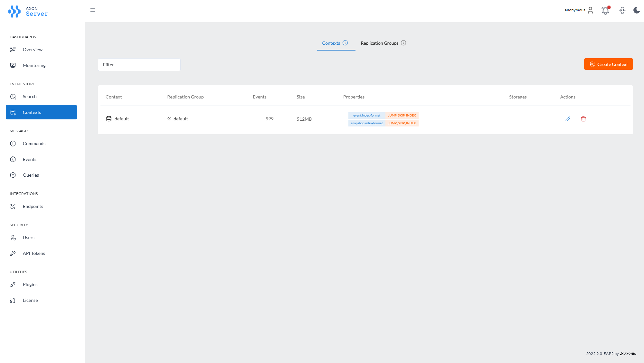Image resolution: width=644 pixels, height=363 pixels.
Task: Click the Filter input field
Action: pyautogui.click(x=139, y=64)
